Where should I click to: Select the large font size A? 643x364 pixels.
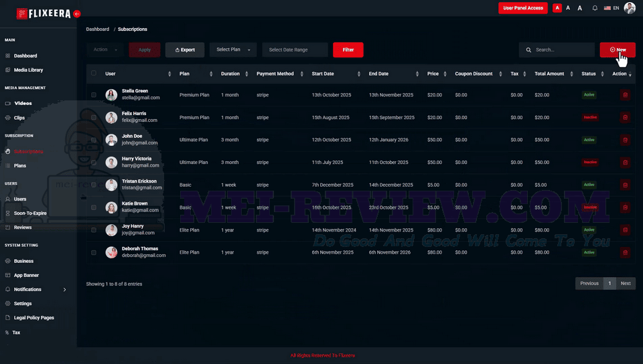pos(580,8)
